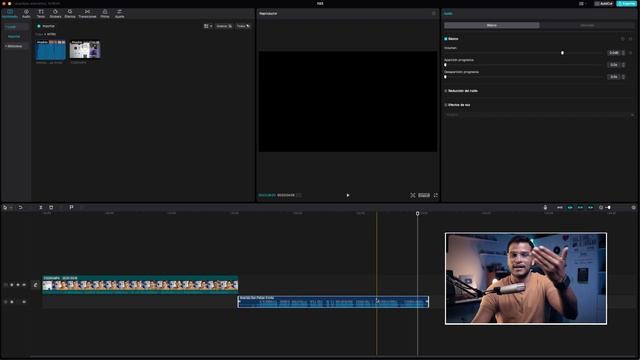Open the Todos filter dropdown
The image size is (640, 360).
(243, 26)
